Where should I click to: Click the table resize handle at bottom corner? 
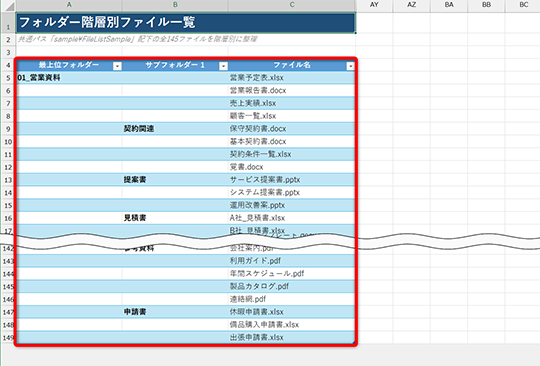(x=354, y=342)
